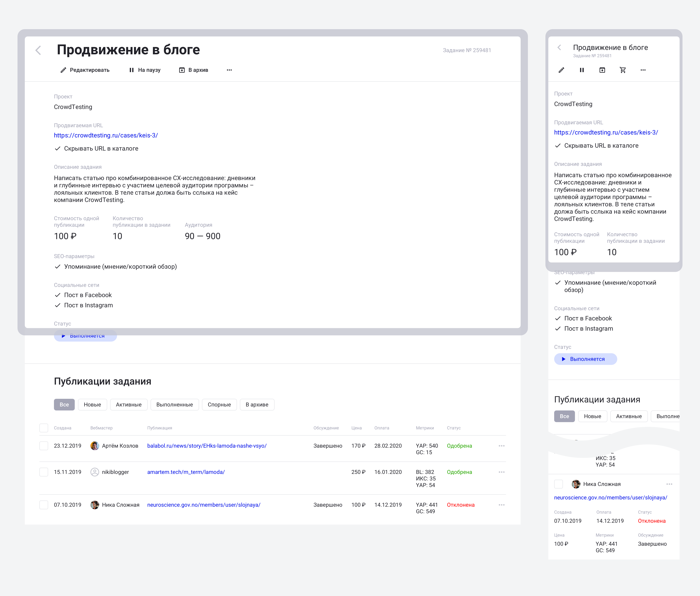The width and height of the screenshot is (700, 596).
Task: Click Редактировать button
Action: click(85, 70)
